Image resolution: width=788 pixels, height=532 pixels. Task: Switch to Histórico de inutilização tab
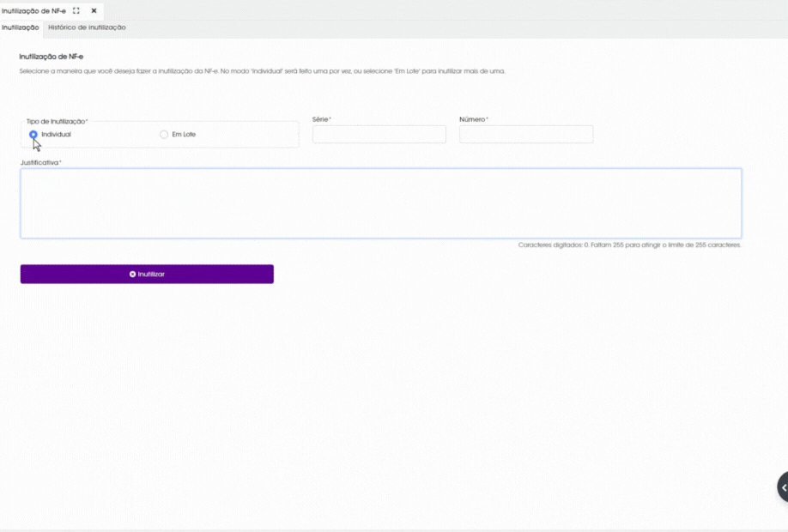87,27
